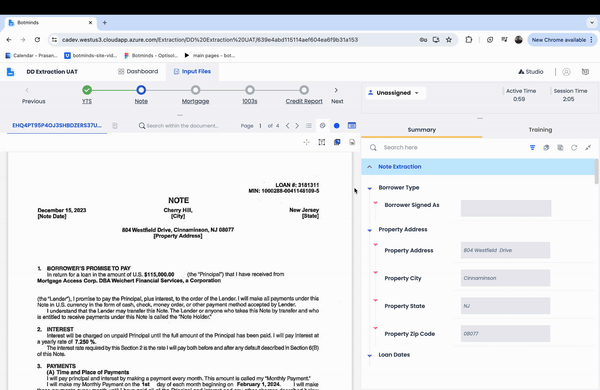Open the Mortgage step link
Viewport: 600px width, 390px height.
(196, 101)
